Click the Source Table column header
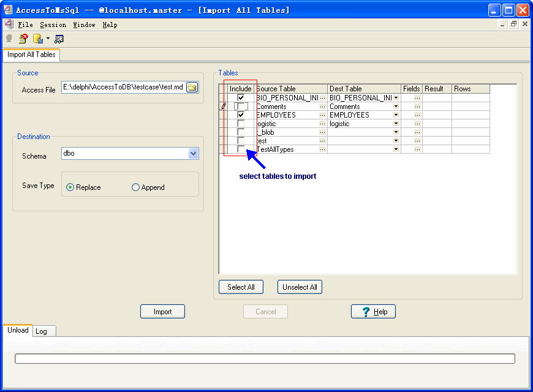 tap(290, 89)
